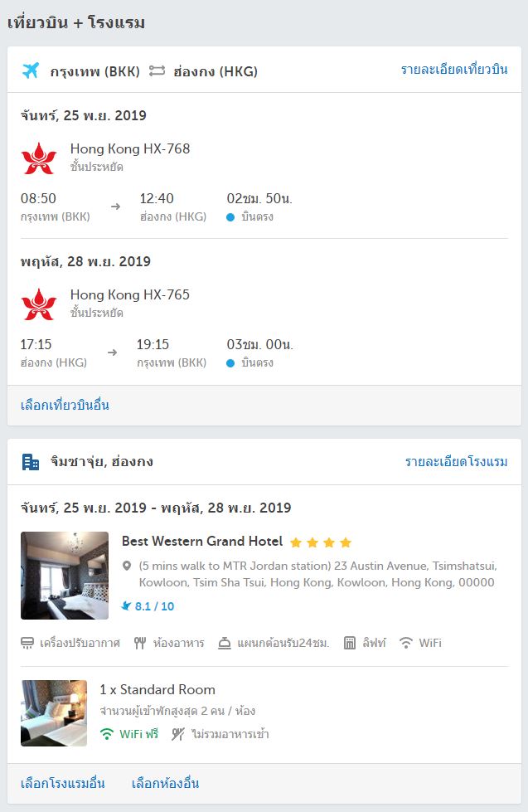Click the 24-hour reception bell icon
The height and width of the screenshot is (812, 528).
click(224, 643)
